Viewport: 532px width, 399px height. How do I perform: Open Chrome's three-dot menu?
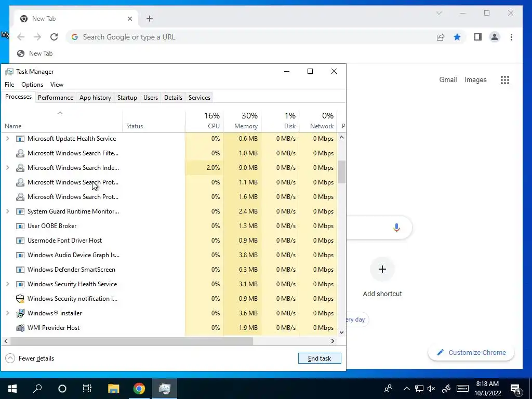[511, 37]
